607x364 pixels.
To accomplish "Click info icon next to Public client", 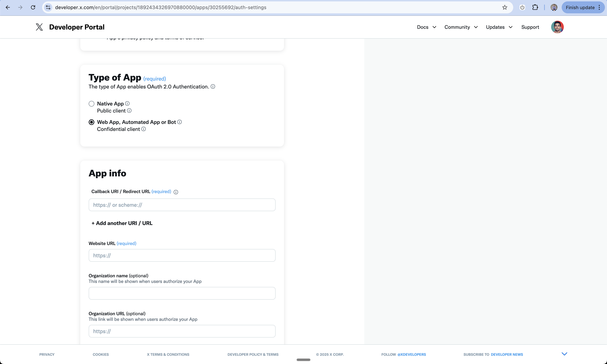I will coord(129,111).
